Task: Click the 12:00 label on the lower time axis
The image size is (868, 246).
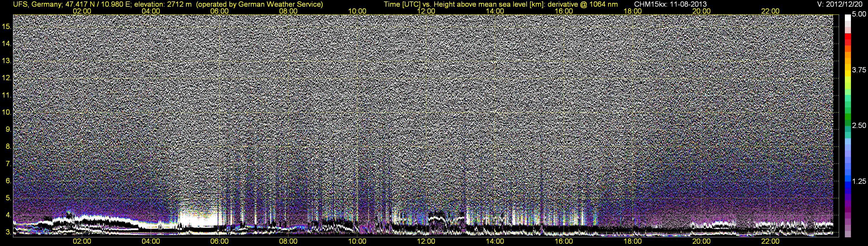Action: click(426, 241)
